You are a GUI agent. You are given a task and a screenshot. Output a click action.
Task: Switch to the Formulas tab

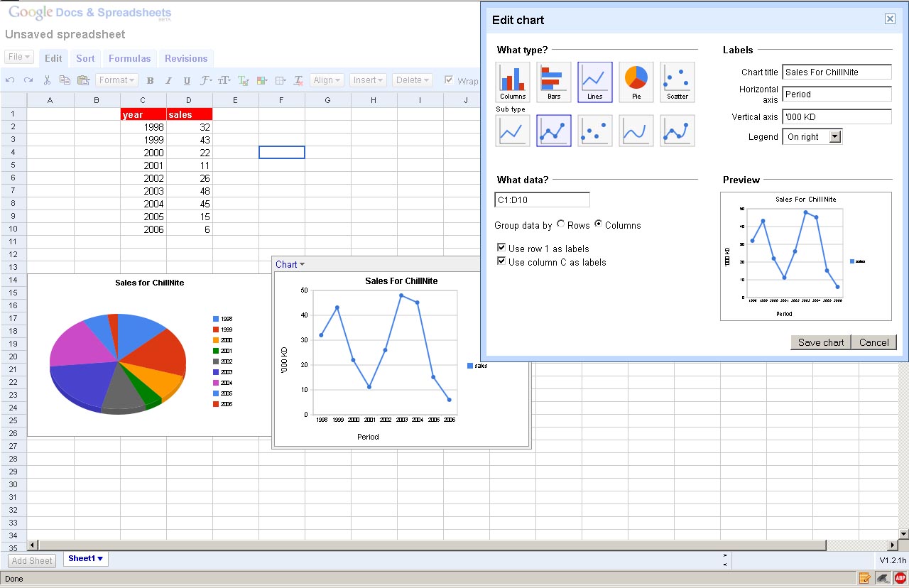[129, 58]
